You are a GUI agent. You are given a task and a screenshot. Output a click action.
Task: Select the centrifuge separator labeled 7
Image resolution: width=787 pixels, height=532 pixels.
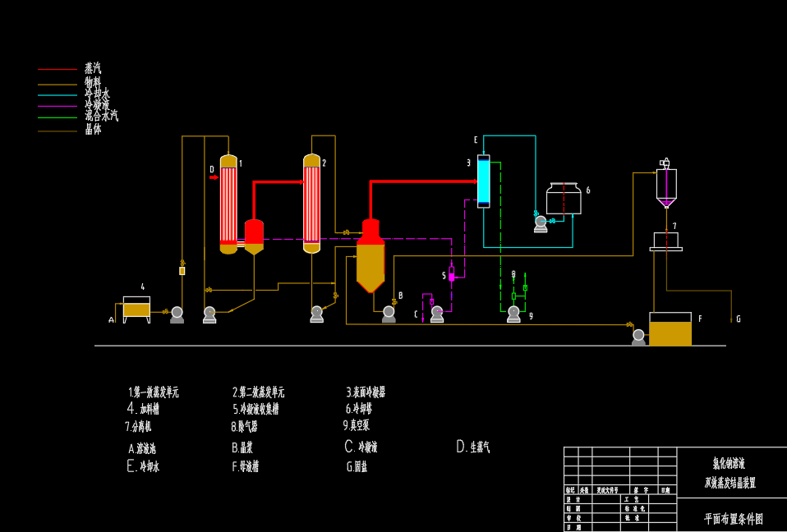point(665,241)
